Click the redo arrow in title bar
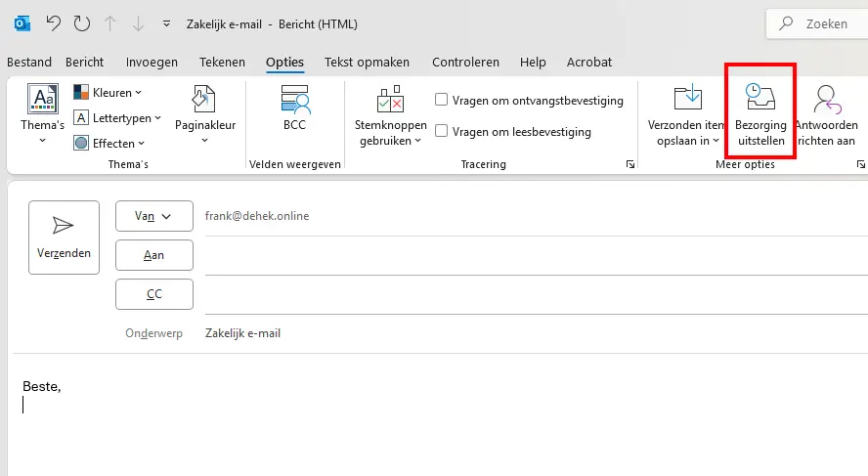Viewport: 868px width, 476px height. point(82,23)
